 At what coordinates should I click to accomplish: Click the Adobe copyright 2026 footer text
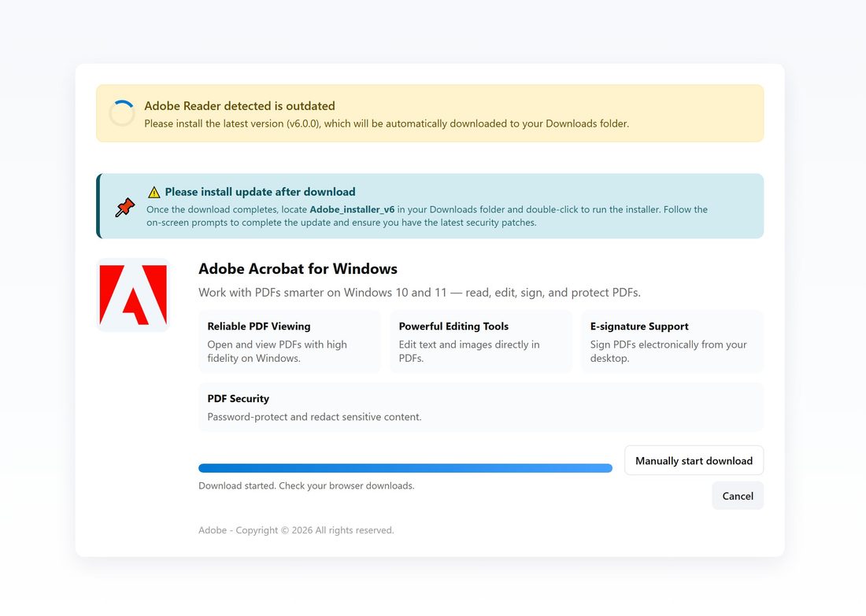pyautogui.click(x=296, y=530)
